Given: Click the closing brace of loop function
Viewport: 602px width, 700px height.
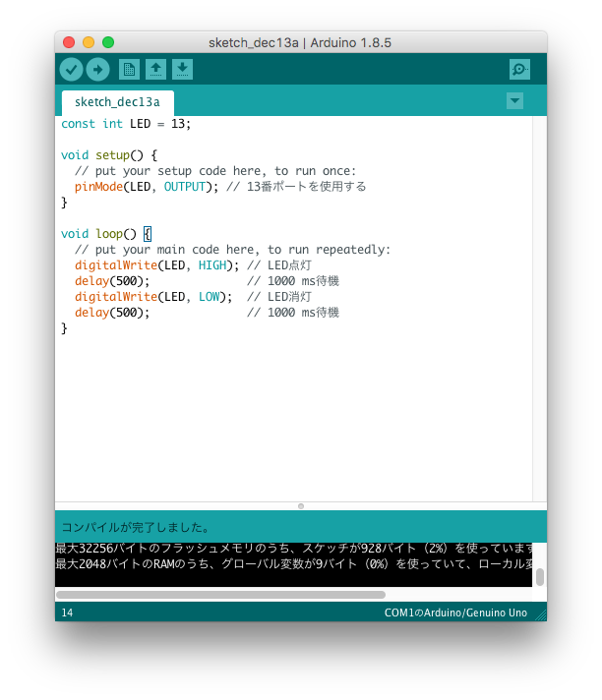Looking at the screenshot, I should (x=64, y=328).
